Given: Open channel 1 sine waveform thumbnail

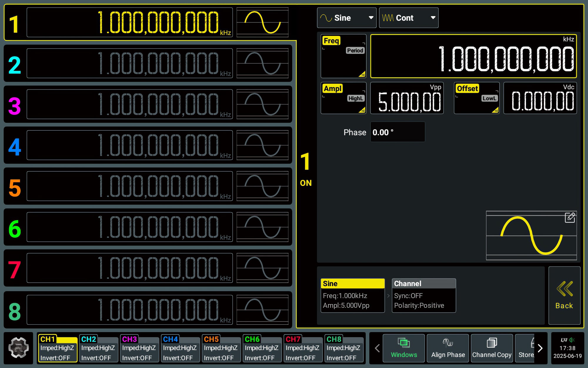Looking at the screenshot, I should (263, 22).
